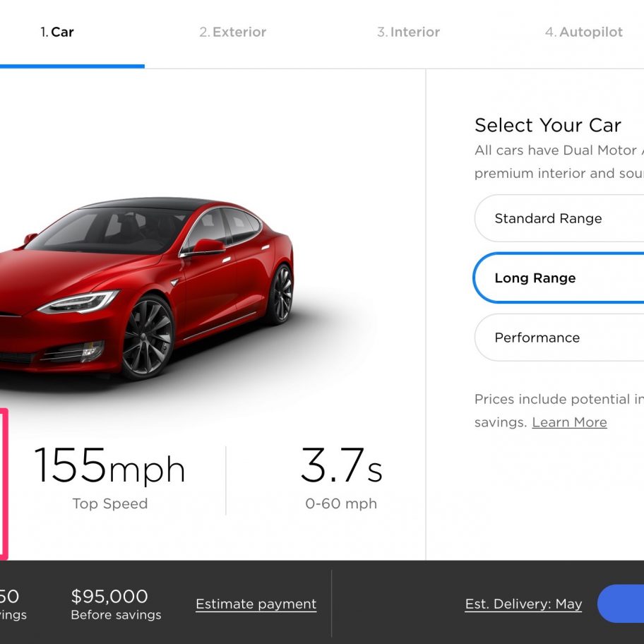This screenshot has width=644, height=644.
Task: Open the Car step tab
Action: point(57,32)
